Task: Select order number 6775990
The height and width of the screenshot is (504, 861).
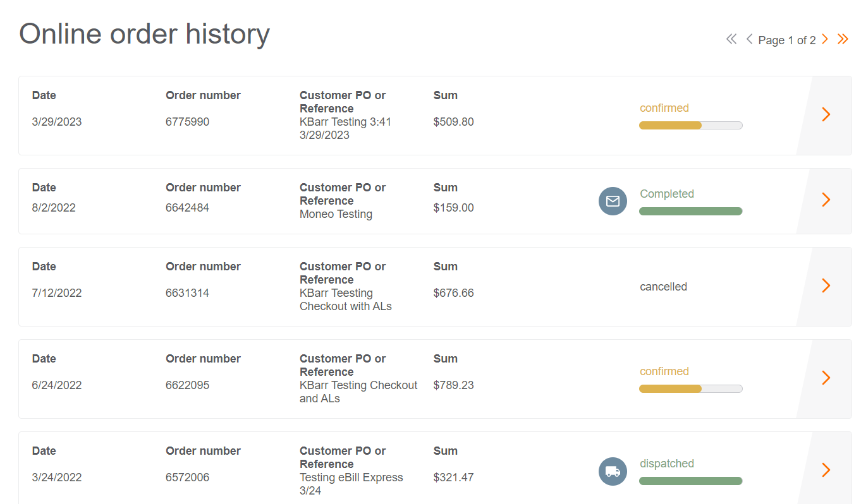Action: point(187,122)
